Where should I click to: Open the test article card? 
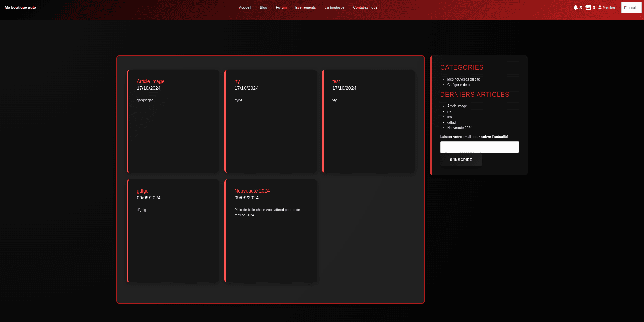click(x=336, y=81)
